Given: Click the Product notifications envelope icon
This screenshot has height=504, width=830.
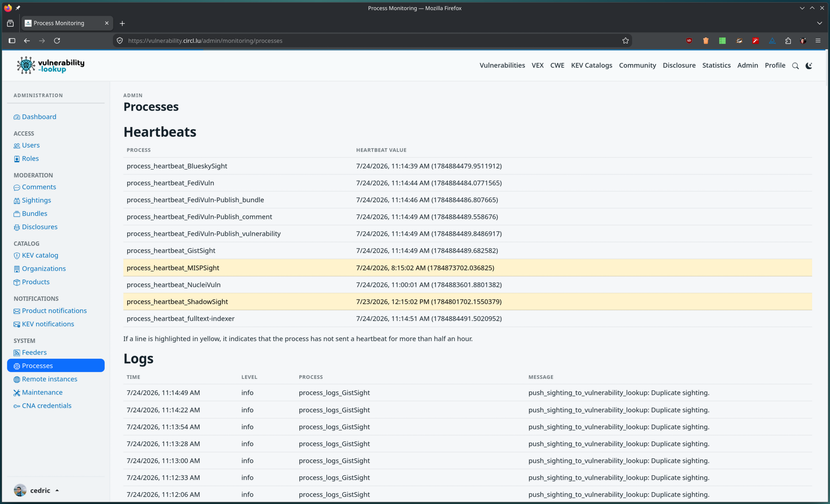Looking at the screenshot, I should (17, 311).
